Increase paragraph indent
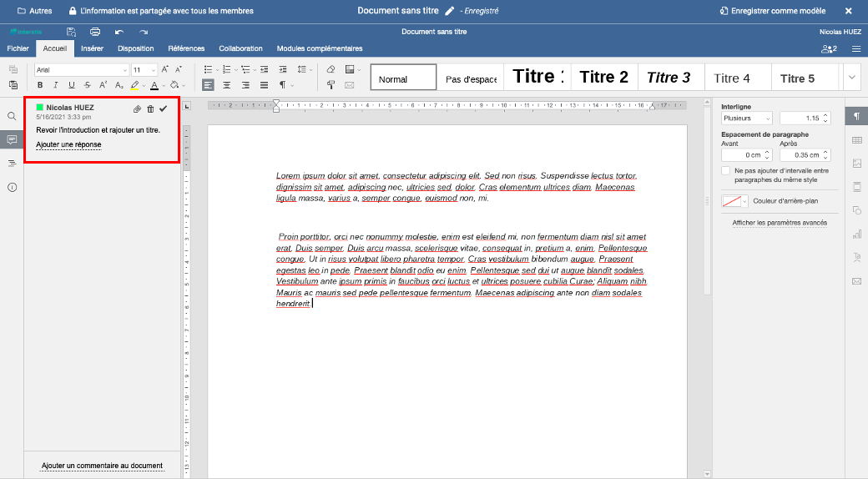Viewport: 868px width, 479px height. pyautogui.click(x=283, y=69)
